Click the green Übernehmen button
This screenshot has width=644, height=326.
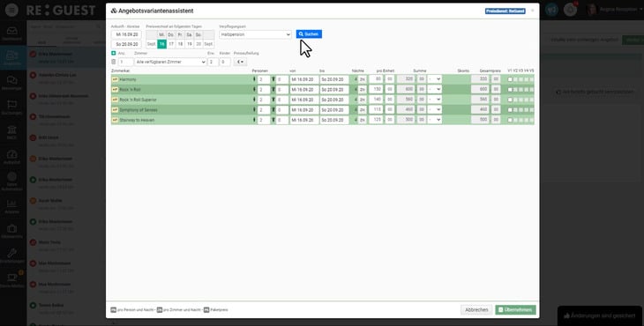tap(515, 310)
